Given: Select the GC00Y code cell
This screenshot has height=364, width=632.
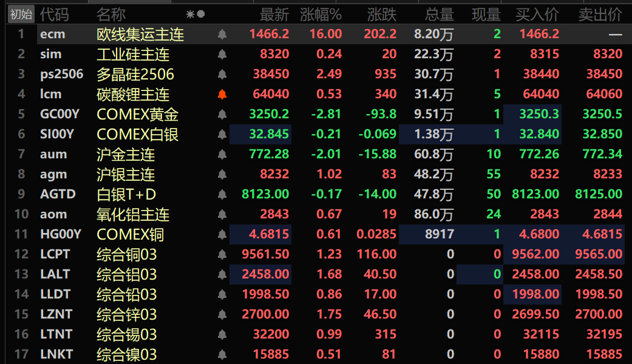Looking at the screenshot, I should click(59, 114).
